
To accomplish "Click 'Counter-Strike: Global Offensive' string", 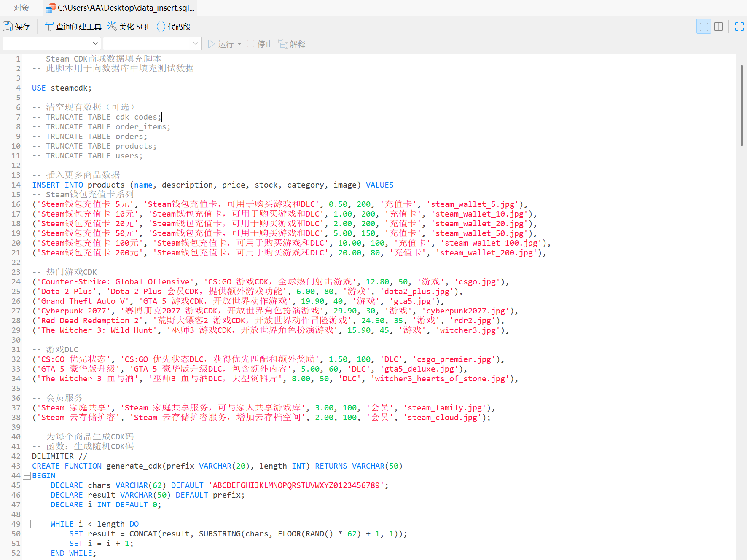I will [116, 282].
